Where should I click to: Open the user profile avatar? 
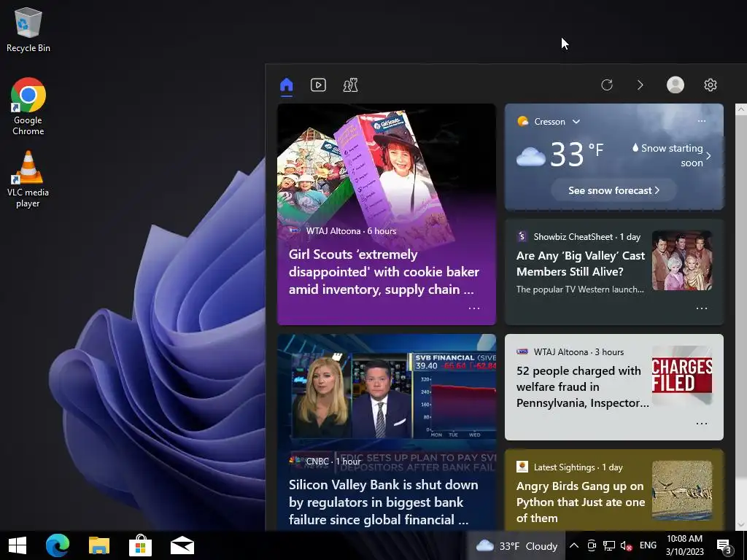click(675, 85)
